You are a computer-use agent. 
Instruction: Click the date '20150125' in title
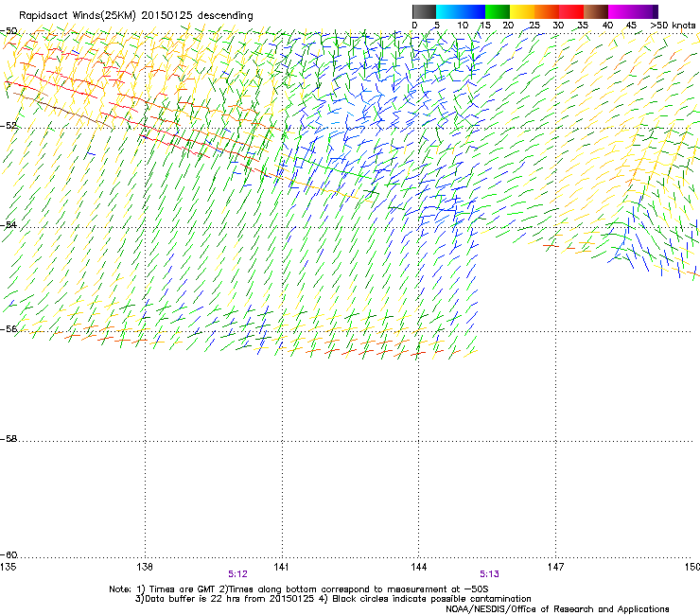coord(167,16)
